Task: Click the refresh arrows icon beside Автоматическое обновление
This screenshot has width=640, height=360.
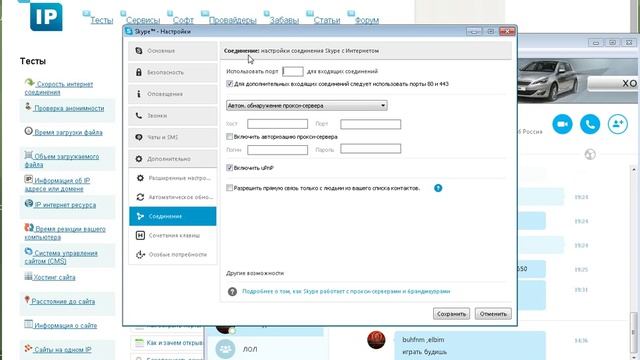Action: coord(140,197)
